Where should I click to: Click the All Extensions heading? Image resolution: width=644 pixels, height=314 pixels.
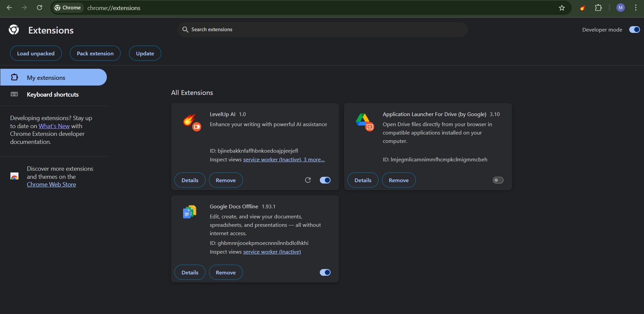pos(192,93)
